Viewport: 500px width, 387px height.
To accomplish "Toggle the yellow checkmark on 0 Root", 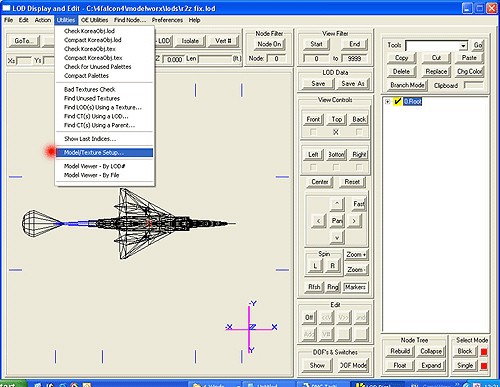I will click(x=397, y=101).
